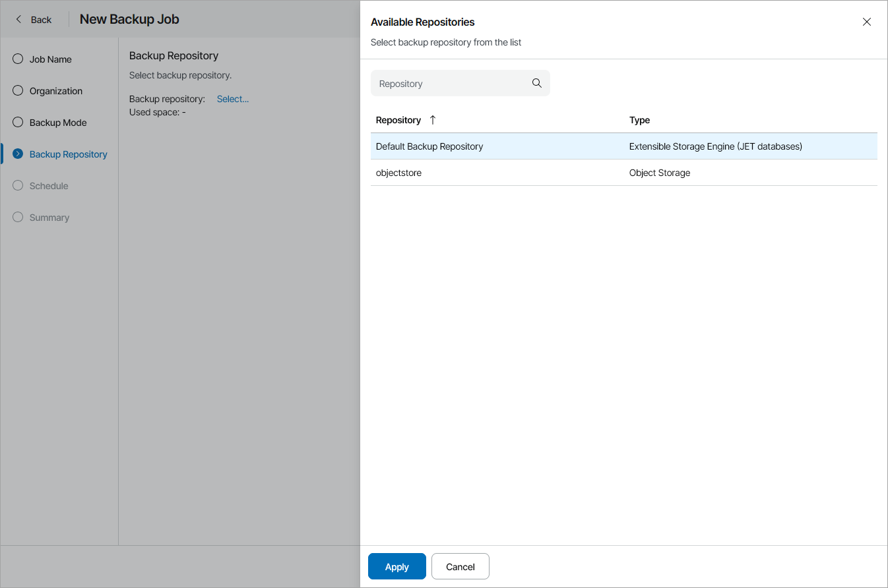The image size is (888, 588).
Task: Apply the selected repository
Action: pos(396,567)
